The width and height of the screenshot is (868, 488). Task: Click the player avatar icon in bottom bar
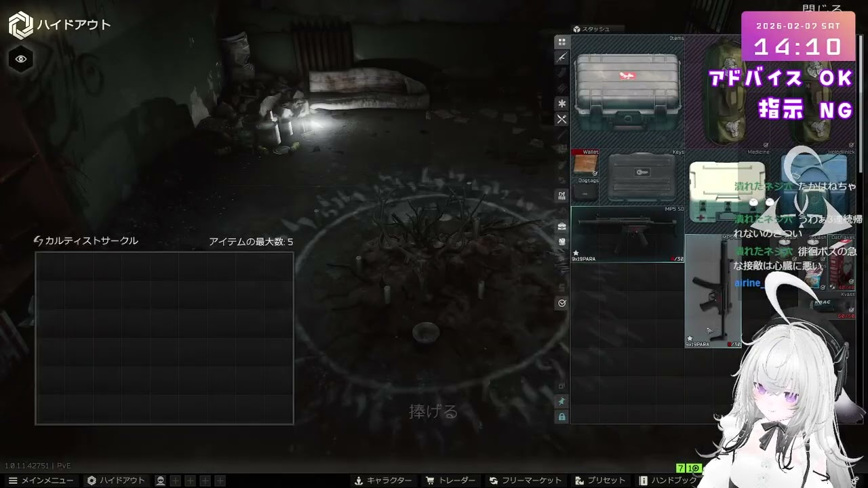tap(160, 481)
